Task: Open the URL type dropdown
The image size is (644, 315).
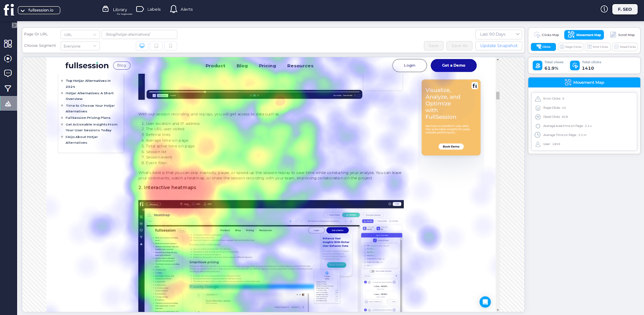Action: [80, 35]
